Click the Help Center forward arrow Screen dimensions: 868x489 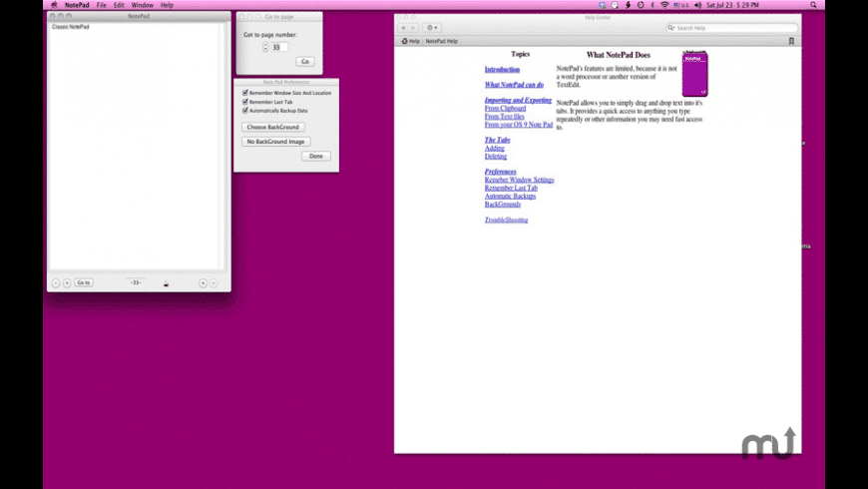coord(413,28)
